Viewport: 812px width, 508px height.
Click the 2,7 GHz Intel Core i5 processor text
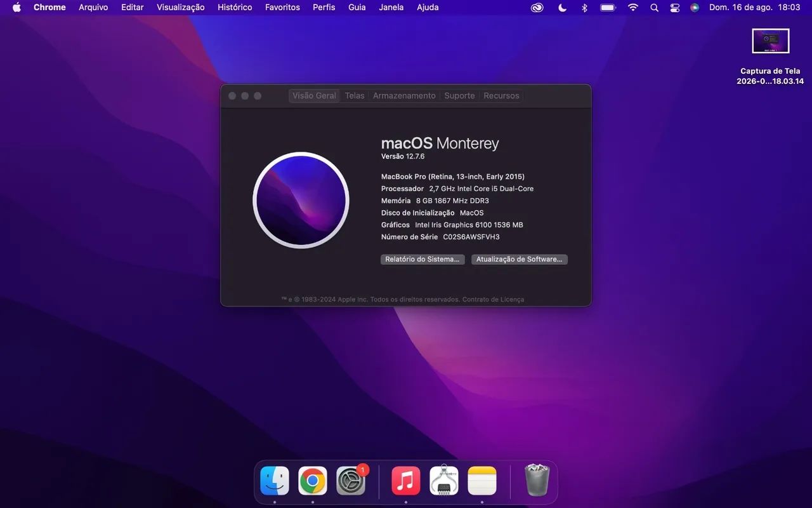(481, 189)
